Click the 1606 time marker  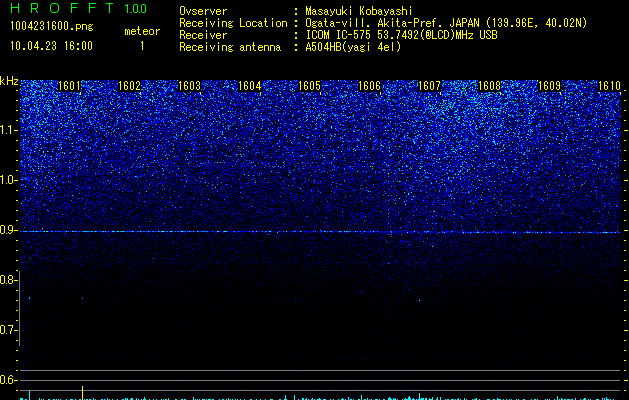click(x=369, y=86)
